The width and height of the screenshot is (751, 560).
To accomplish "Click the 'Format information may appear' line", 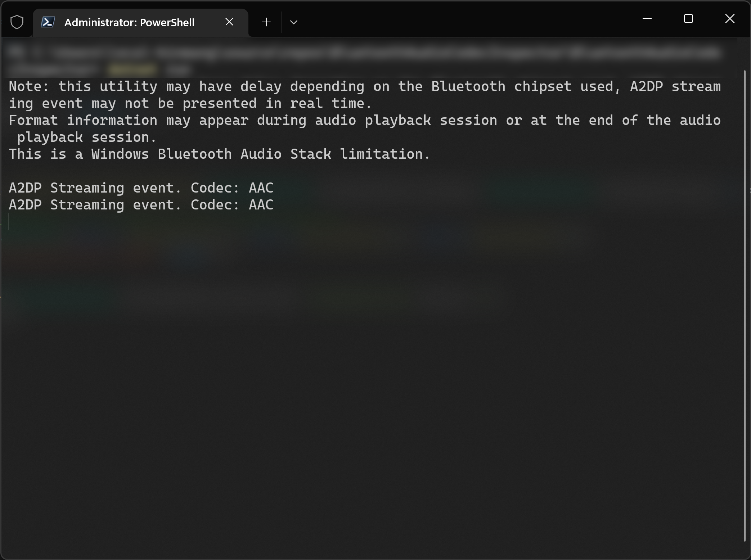I will coord(365,121).
